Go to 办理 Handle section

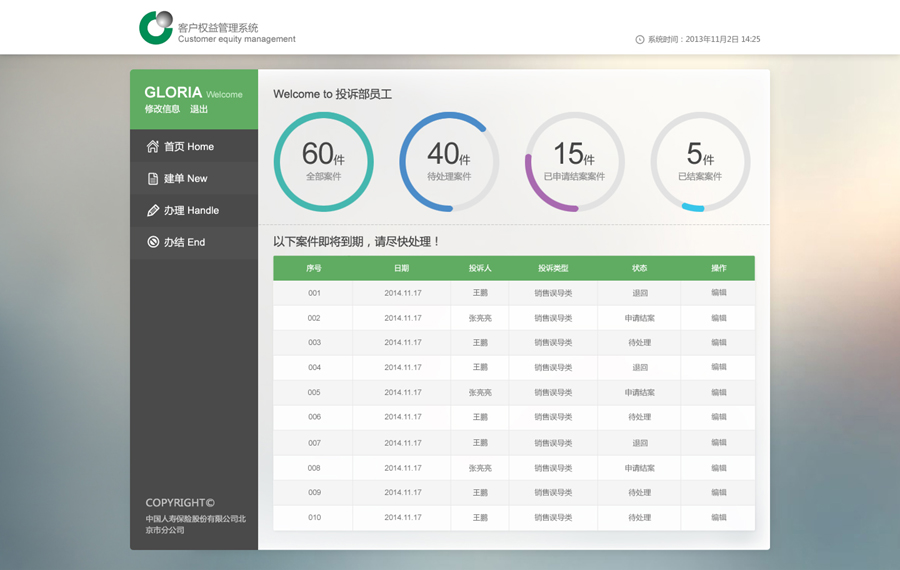click(x=191, y=211)
